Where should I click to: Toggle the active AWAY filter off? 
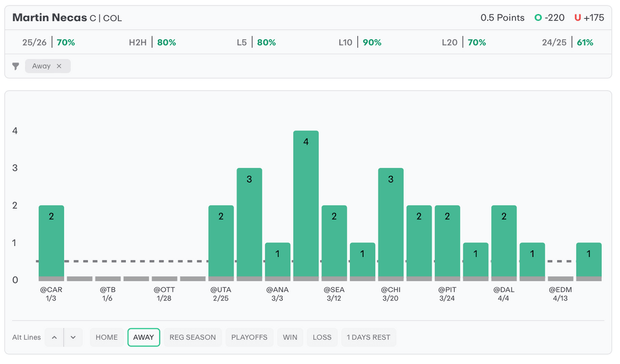pyautogui.click(x=143, y=337)
